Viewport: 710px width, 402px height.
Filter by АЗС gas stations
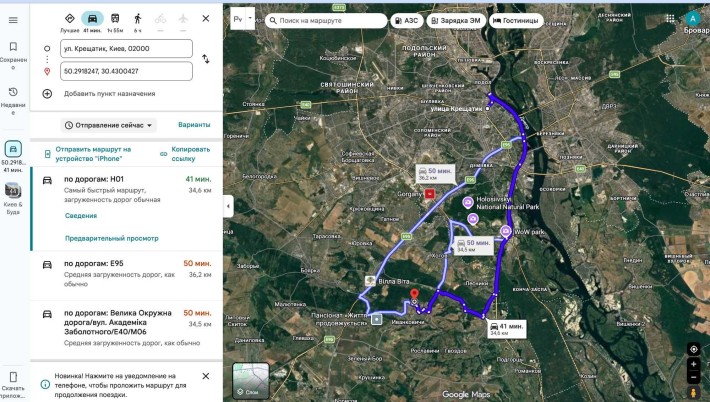[407, 20]
